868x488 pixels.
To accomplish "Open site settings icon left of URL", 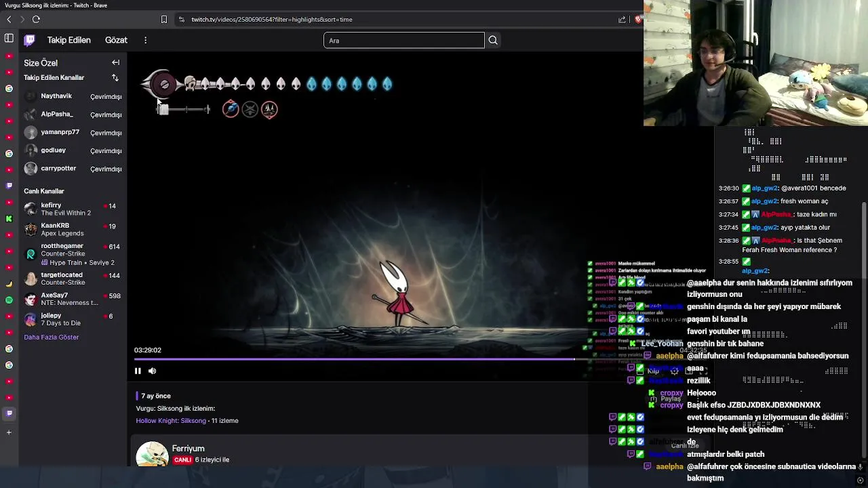I will [x=181, y=20].
